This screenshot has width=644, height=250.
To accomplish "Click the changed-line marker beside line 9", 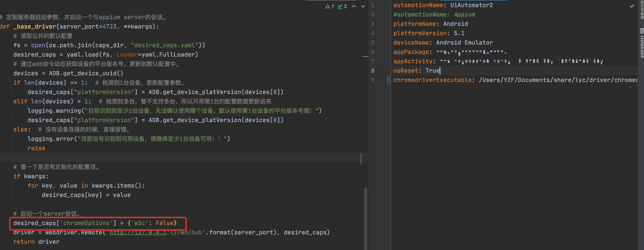I will pos(388,80).
